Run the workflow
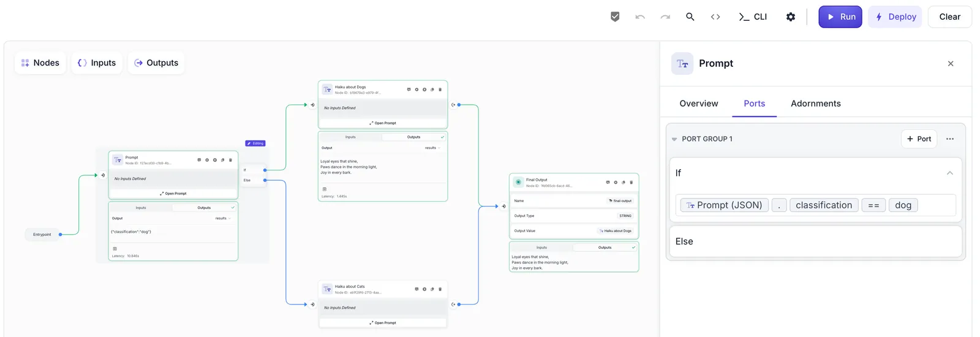The height and width of the screenshot is (337, 980). 840,17
